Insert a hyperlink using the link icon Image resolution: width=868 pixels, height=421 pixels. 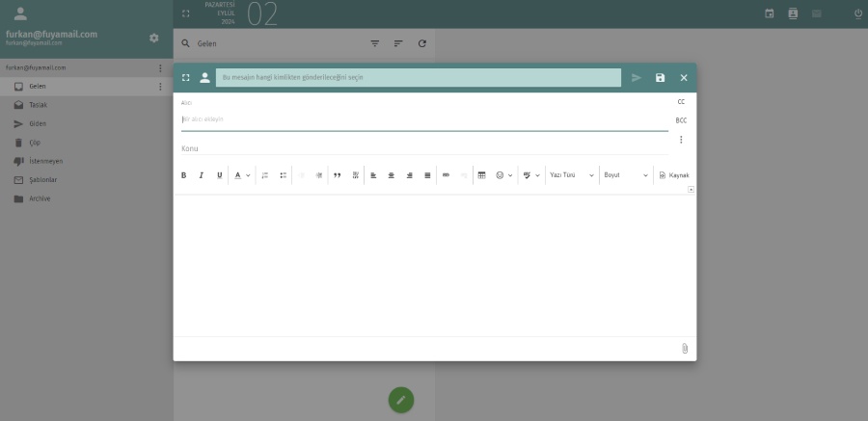click(x=446, y=175)
